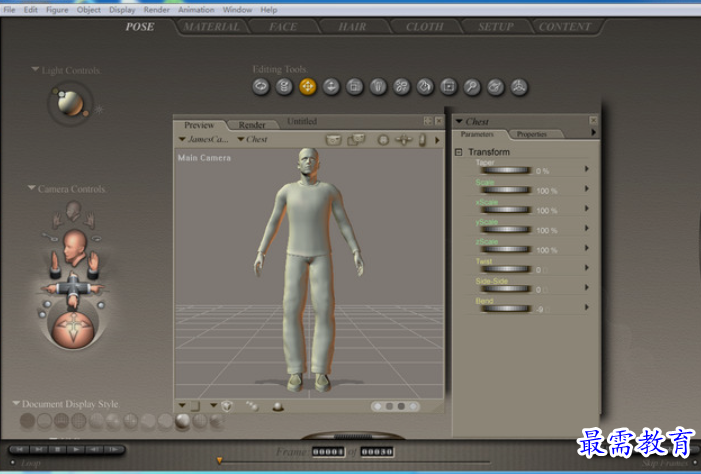This screenshot has height=474, width=701.
Task: Select the first Document Display Style sphere
Action: 27,421
